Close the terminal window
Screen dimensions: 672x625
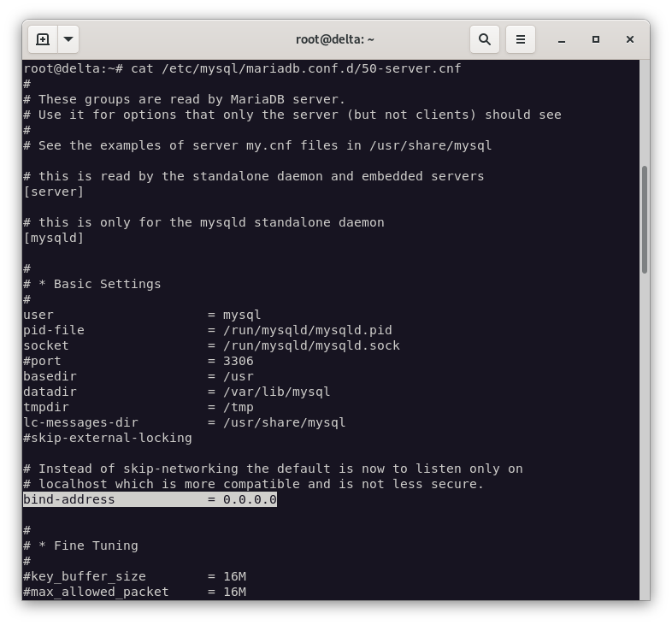[630, 39]
